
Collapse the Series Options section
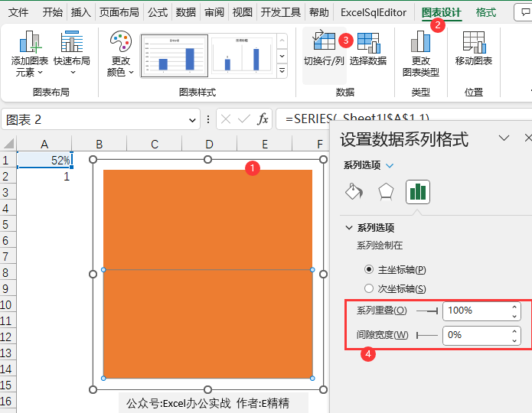(349, 227)
